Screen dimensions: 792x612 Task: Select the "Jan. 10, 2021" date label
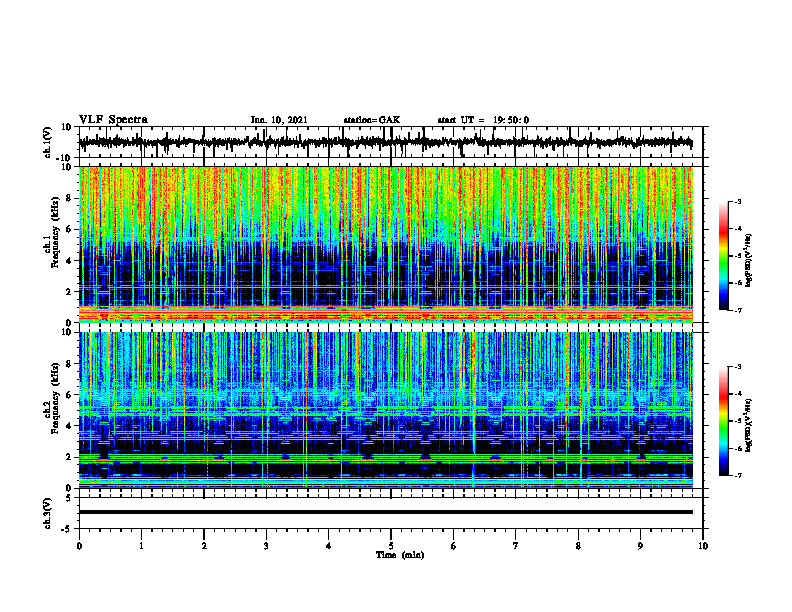[x=279, y=120]
